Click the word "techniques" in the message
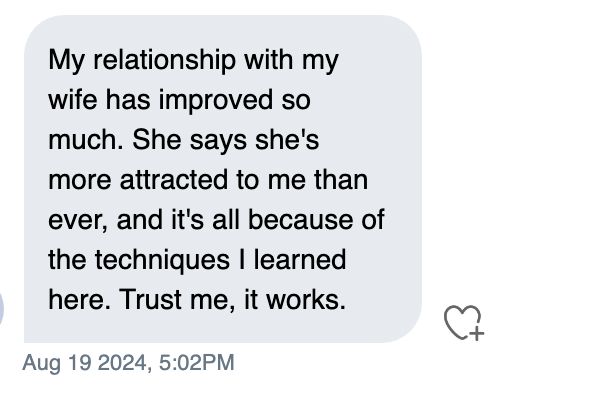Image resolution: width=614 pixels, height=410 pixels. [162, 260]
